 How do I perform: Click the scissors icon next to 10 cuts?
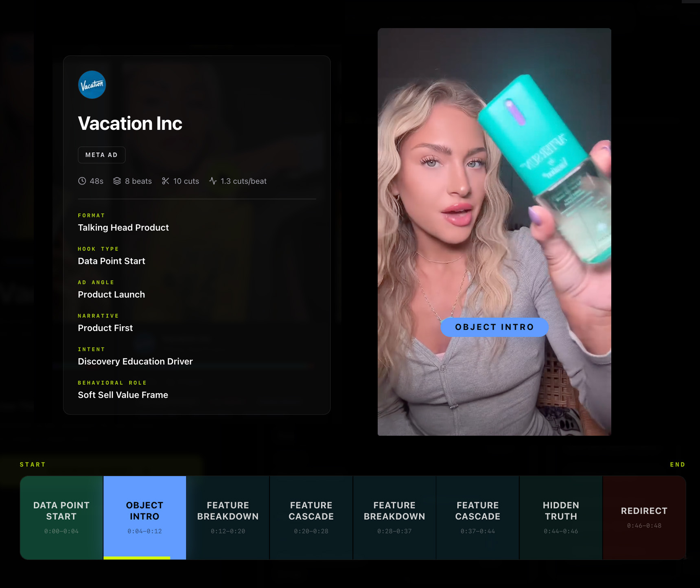166,181
